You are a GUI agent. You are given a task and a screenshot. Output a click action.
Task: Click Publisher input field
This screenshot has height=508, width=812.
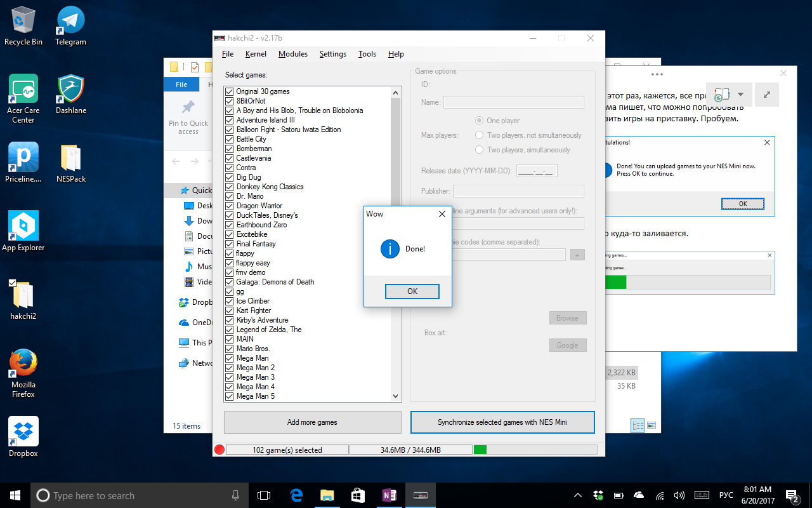518,191
